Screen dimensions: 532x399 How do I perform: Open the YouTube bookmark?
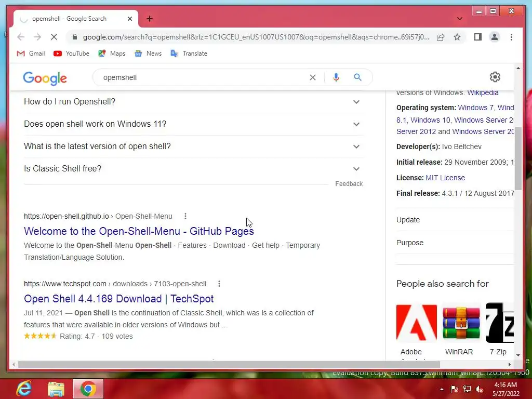[71, 54]
